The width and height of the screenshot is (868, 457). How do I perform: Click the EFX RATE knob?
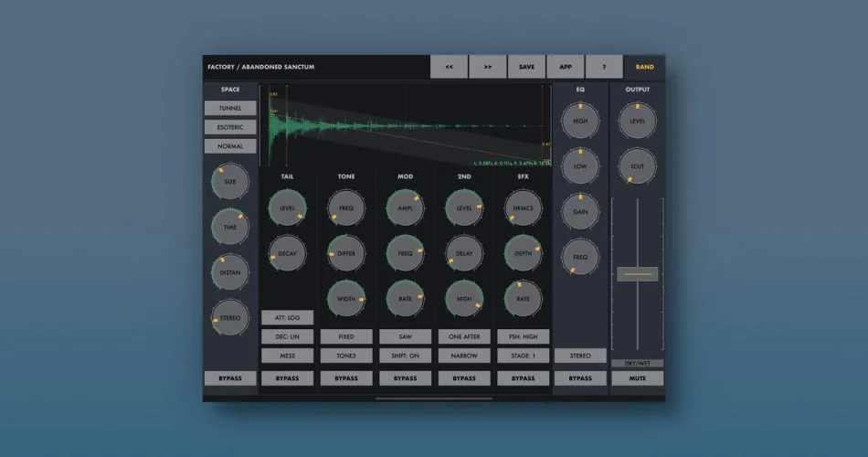[x=524, y=299]
